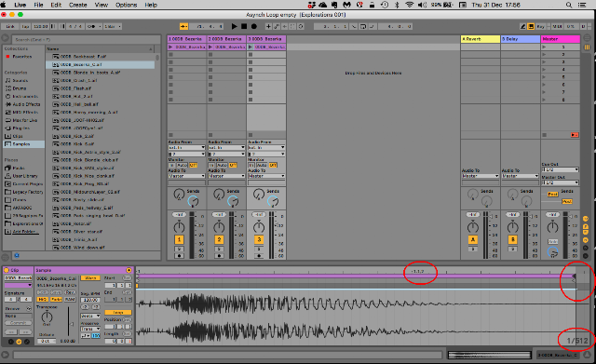Click the Stop button in transport
Screen dimensions: 596x364
click(244, 26)
